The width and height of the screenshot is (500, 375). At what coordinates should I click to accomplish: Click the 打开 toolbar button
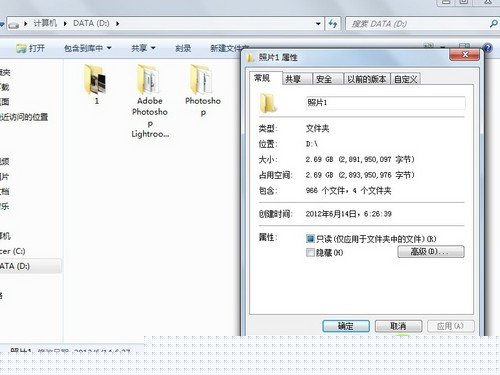[30, 48]
